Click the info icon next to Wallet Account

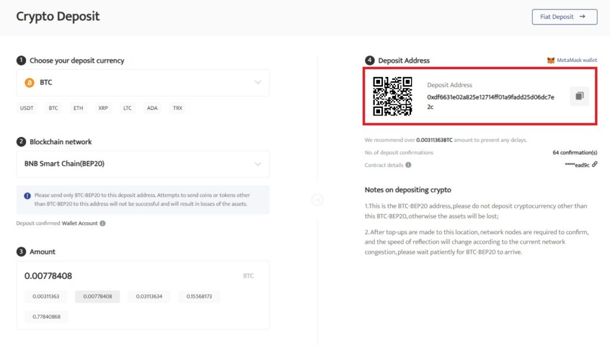102,223
